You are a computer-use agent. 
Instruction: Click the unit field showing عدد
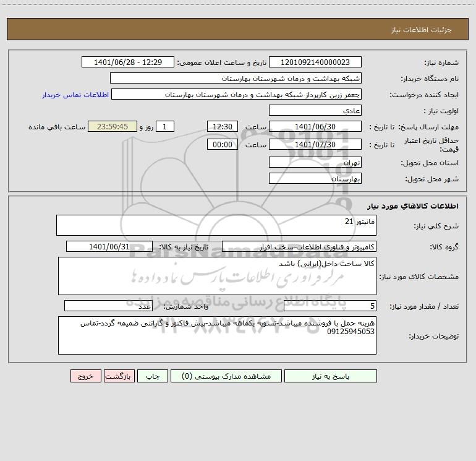pos(108,306)
